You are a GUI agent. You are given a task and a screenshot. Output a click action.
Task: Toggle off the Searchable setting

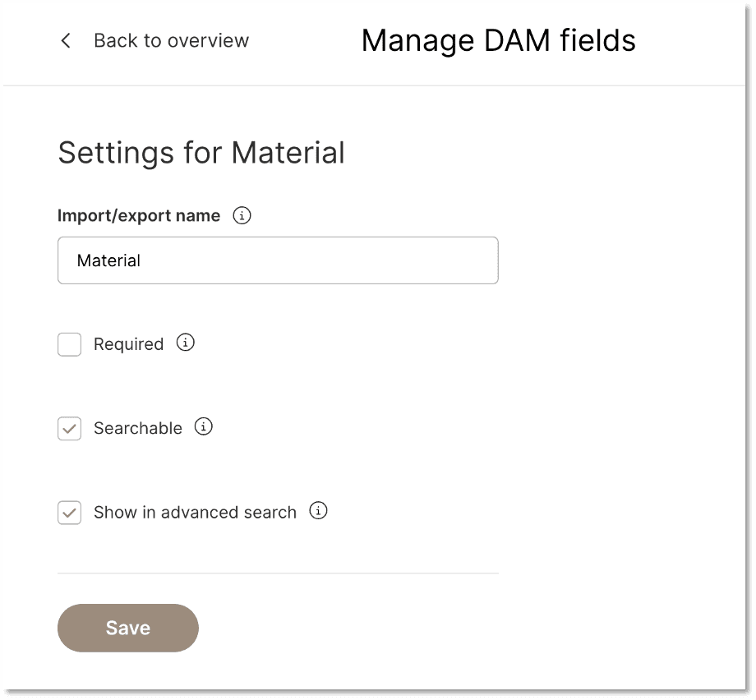[x=69, y=428]
